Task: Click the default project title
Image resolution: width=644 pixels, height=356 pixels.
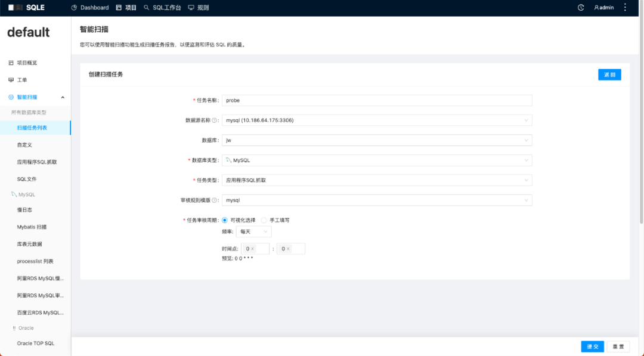Action: [x=29, y=32]
